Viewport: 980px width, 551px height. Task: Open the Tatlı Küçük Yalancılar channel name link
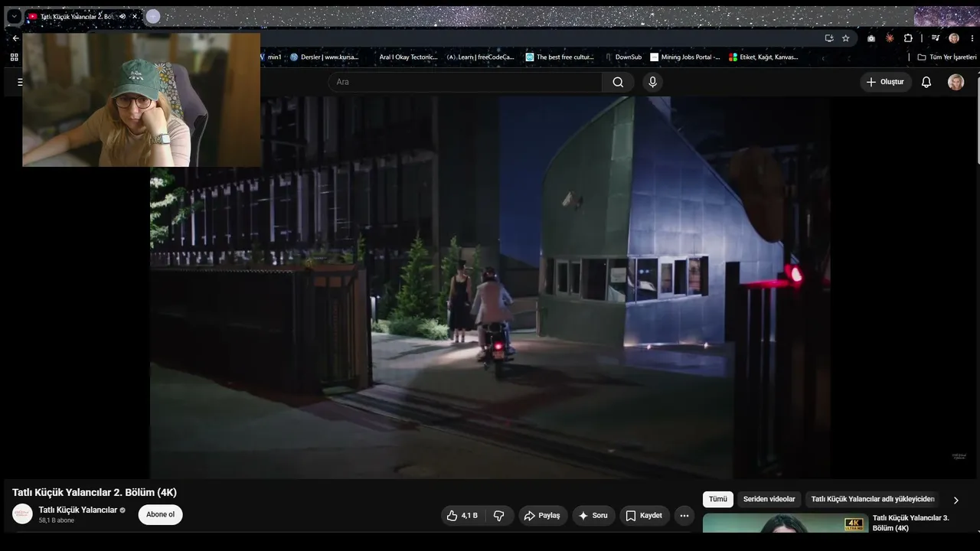tap(78, 510)
